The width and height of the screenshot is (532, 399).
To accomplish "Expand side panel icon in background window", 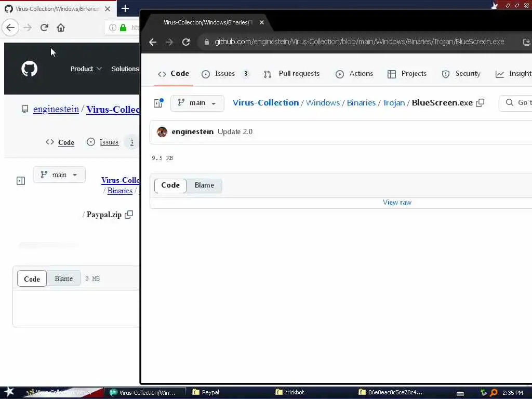I will (21, 181).
